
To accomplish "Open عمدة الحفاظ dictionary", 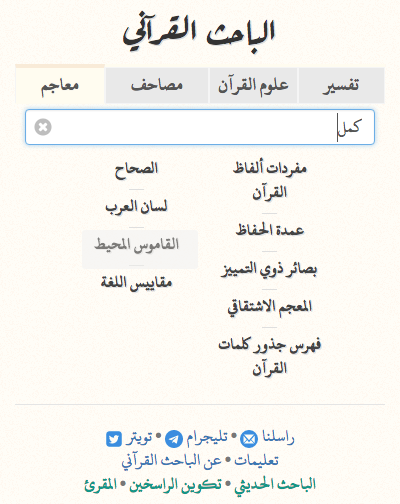I will click(x=269, y=230).
